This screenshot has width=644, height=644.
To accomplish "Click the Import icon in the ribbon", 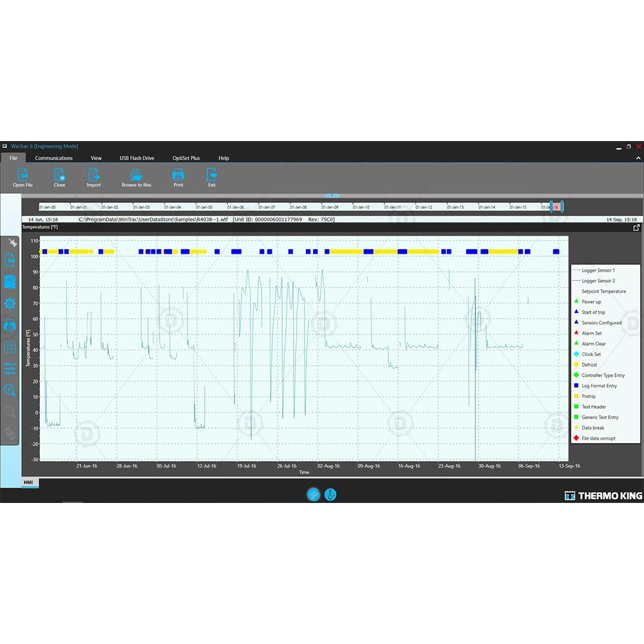I will coord(94,175).
